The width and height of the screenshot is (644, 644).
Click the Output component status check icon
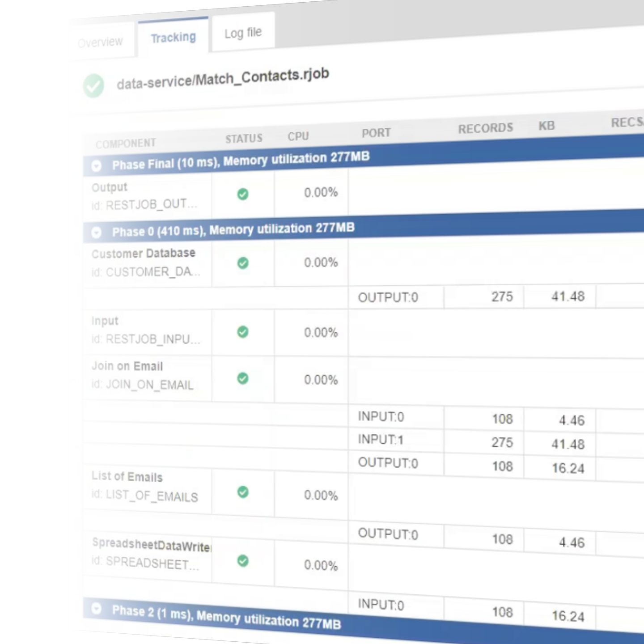(243, 194)
